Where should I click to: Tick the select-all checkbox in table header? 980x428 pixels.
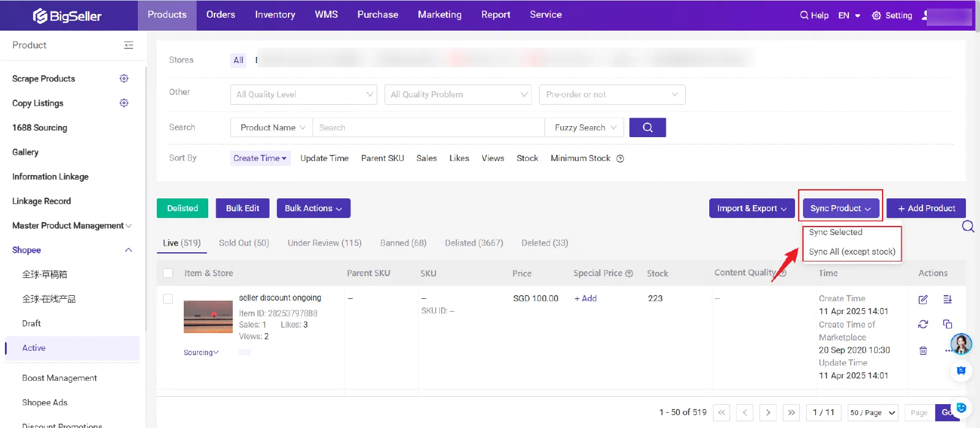pyautogui.click(x=168, y=274)
